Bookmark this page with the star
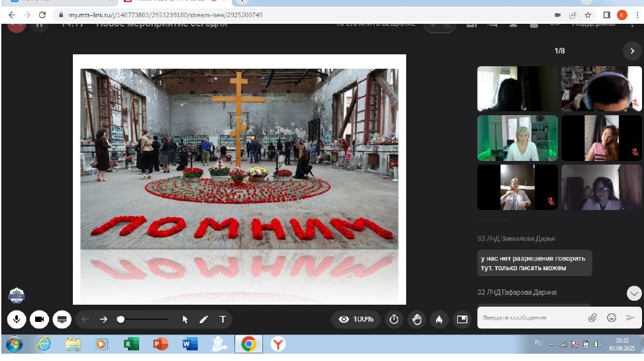 click(x=588, y=15)
